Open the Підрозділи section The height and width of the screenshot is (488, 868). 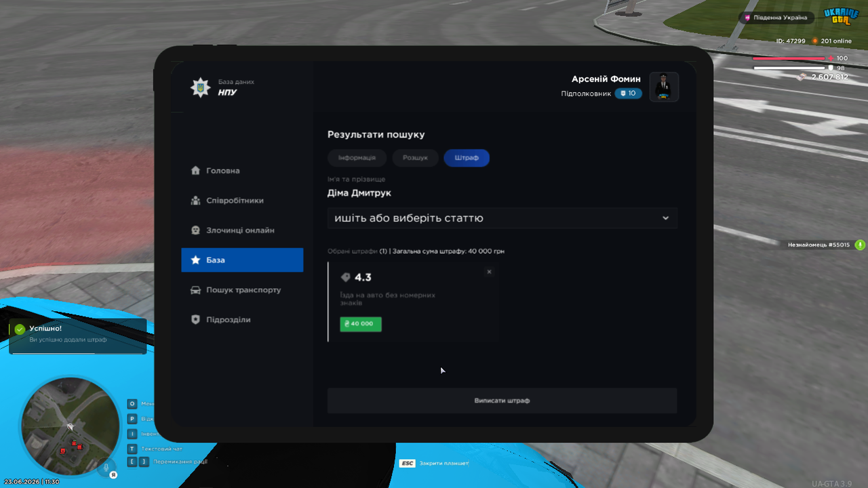[x=242, y=320]
